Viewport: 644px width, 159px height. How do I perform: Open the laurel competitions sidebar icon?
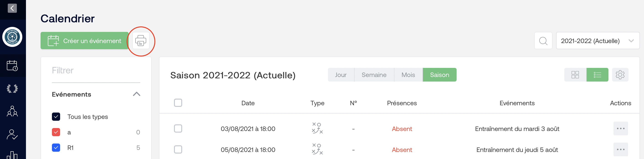click(12, 89)
